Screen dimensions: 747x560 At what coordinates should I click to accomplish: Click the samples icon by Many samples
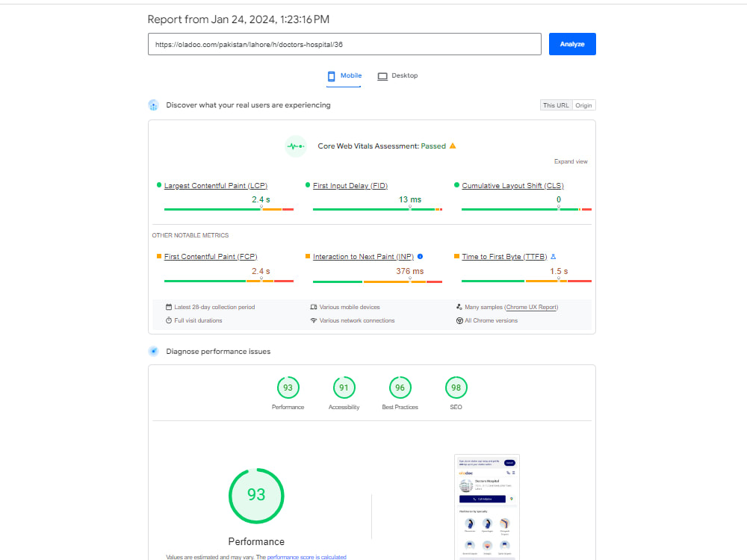coord(459,307)
